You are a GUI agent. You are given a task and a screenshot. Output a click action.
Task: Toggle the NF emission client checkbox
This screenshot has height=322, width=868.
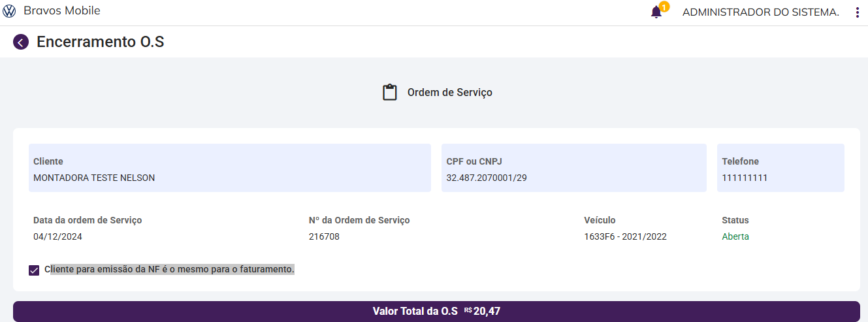tap(34, 270)
